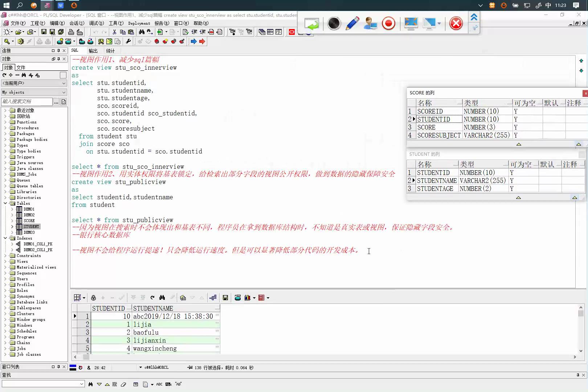Click the tree structure icon in the grid toolbar
Viewport: 588px width, 392px height.
(213, 298)
